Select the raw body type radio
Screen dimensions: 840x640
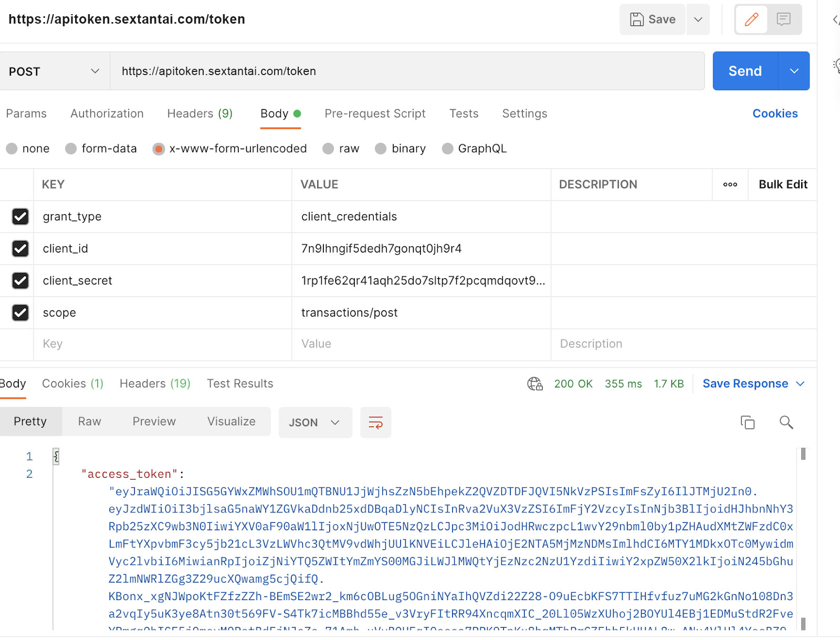point(329,149)
